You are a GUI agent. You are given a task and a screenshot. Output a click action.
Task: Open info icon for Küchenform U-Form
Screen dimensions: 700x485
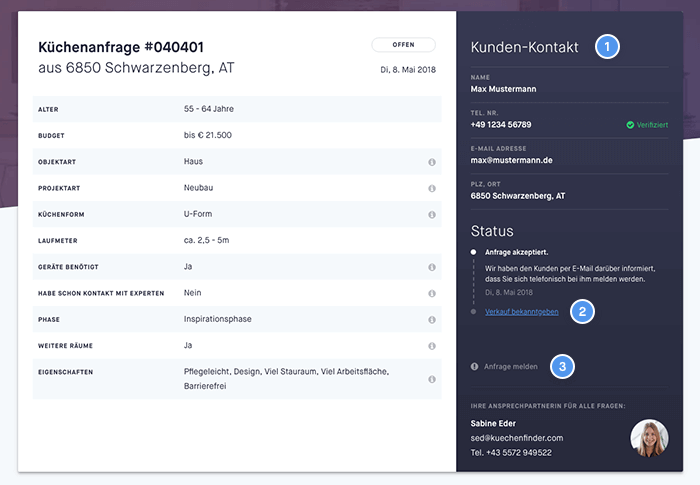pyautogui.click(x=432, y=215)
